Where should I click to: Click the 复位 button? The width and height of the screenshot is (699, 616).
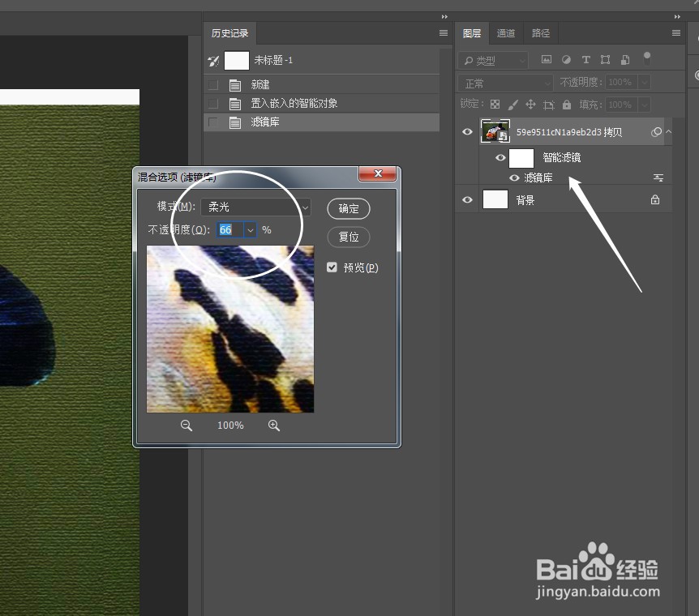tap(348, 237)
